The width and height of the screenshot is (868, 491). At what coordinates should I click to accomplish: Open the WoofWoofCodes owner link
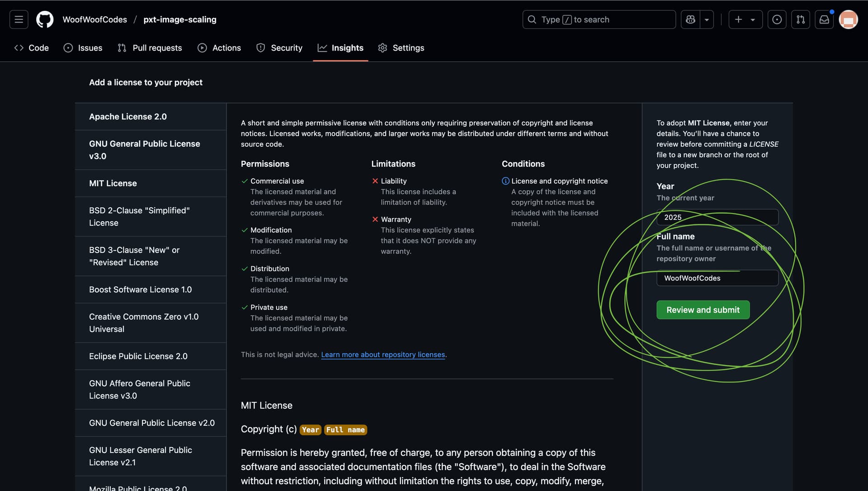pyautogui.click(x=94, y=19)
